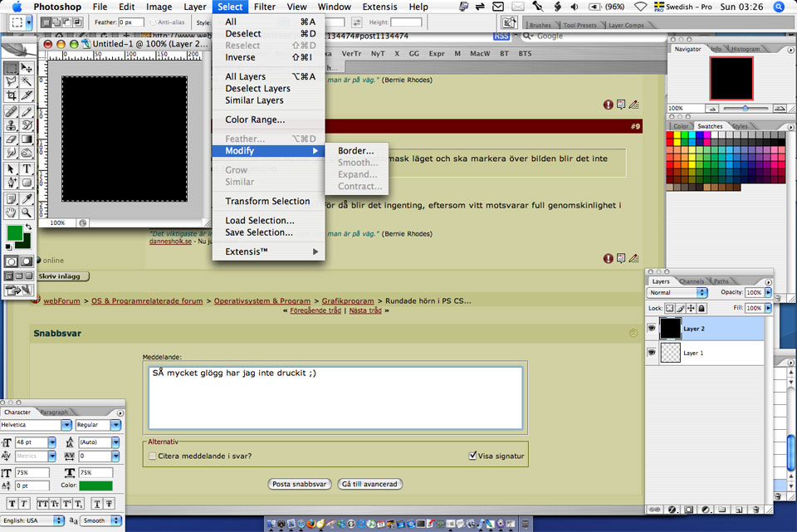797x532 pixels.
Task: Switch to the Paragraph tab
Action: click(x=54, y=412)
